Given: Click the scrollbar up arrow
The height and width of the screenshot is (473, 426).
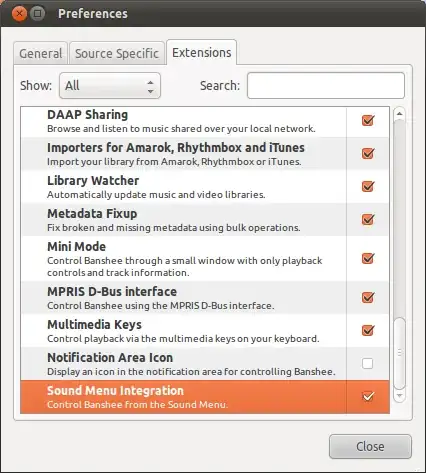Looking at the screenshot, I should pyautogui.click(x=399, y=114).
